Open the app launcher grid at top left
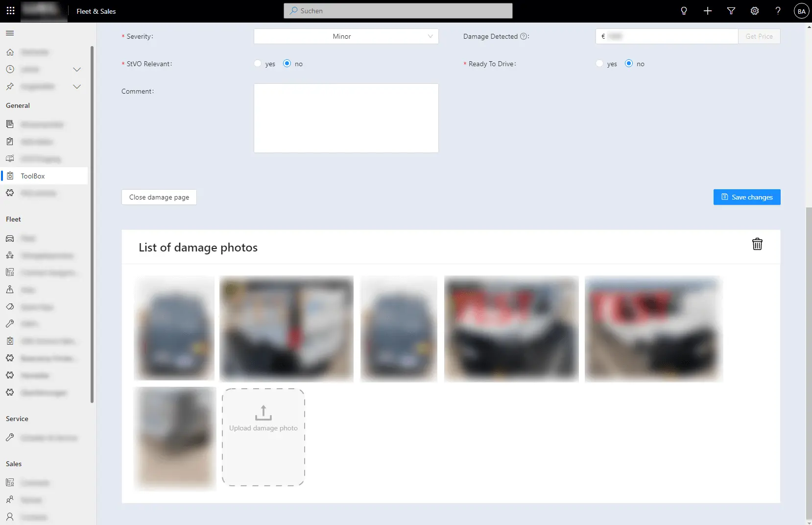812x525 pixels. coord(10,11)
